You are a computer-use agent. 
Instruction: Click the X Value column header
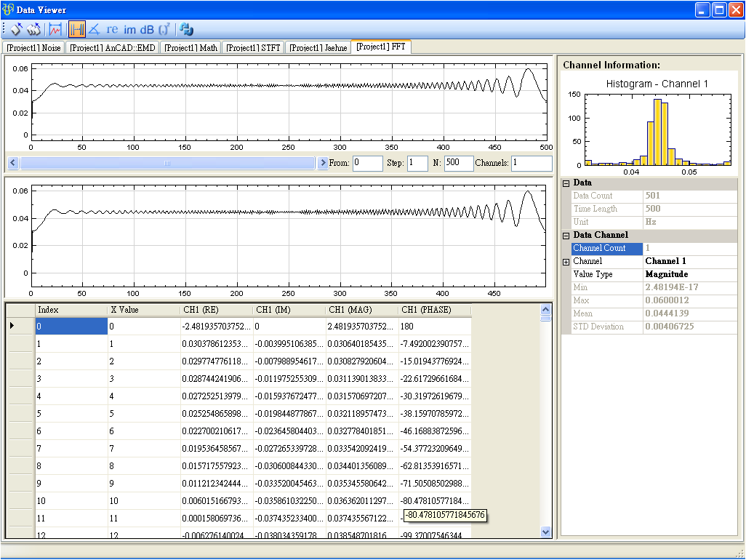(143, 310)
